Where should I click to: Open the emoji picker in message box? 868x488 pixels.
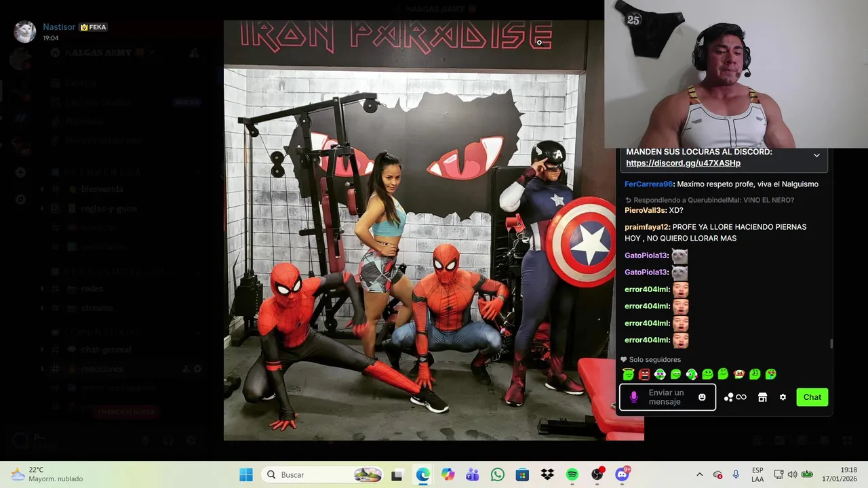tap(702, 397)
